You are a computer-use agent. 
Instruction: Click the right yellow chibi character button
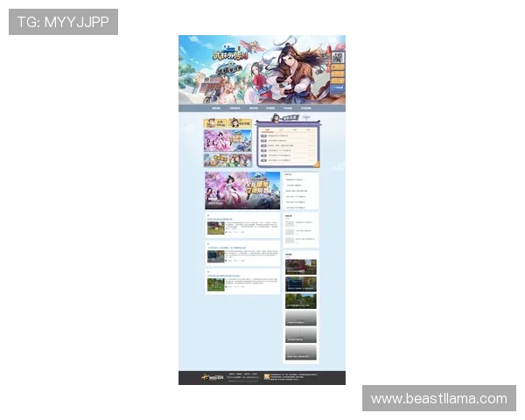240,124
